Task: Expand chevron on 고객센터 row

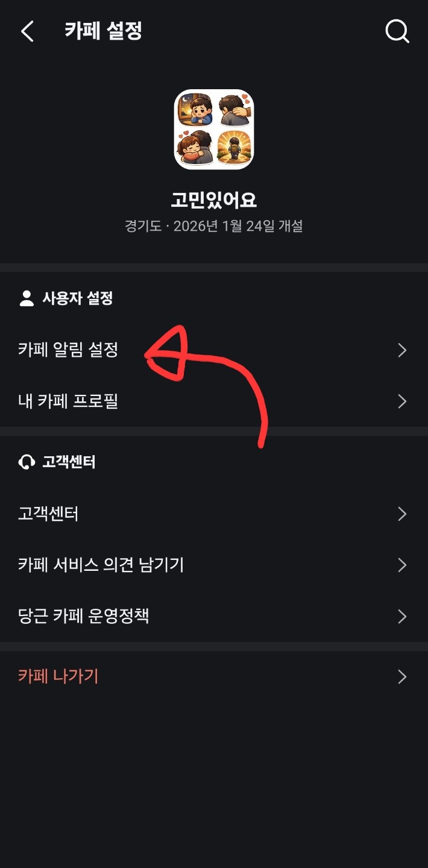Action: tap(403, 514)
